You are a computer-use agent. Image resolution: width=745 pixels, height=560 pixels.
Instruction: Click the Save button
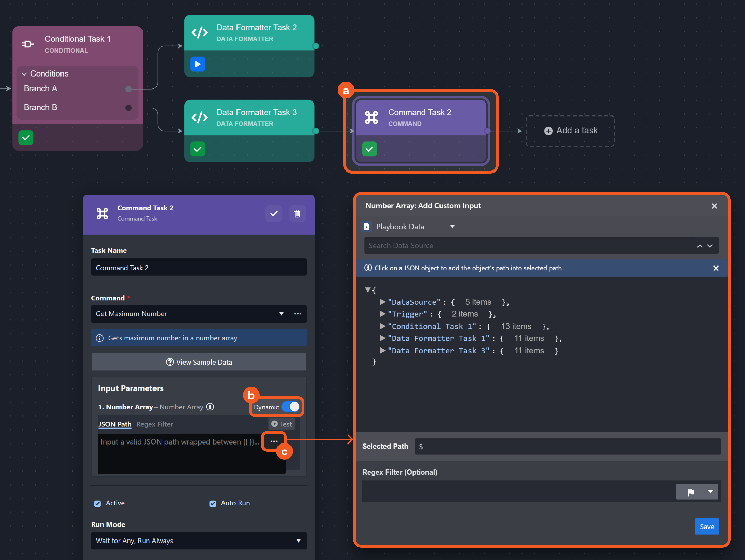(x=706, y=527)
